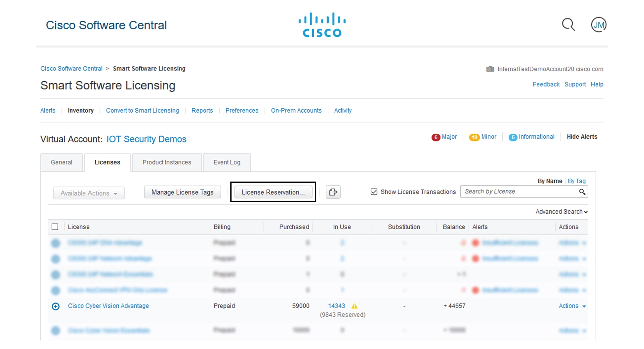Image resolution: width=644 pixels, height=349 pixels.
Task: Select the Inventory navigation item
Action: [x=81, y=110]
